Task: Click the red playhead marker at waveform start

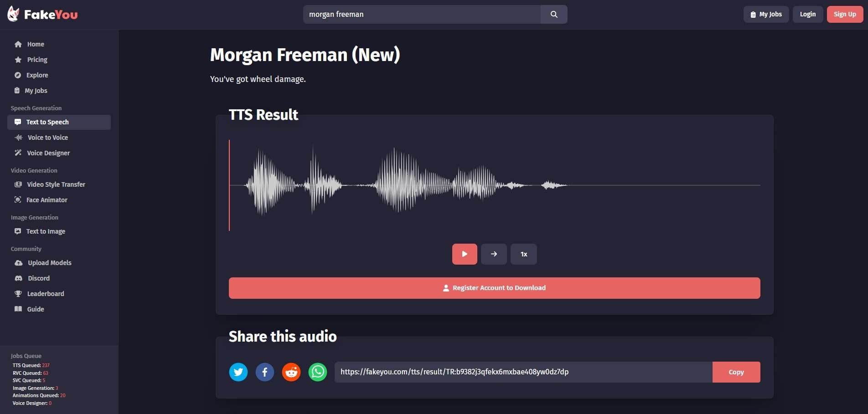Action: point(229,185)
